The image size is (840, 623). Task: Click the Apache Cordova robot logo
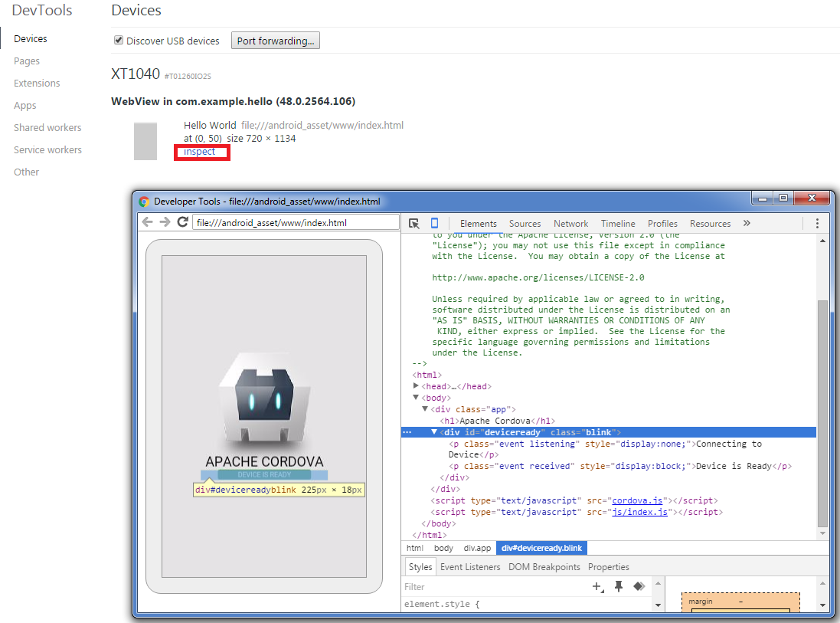264,399
